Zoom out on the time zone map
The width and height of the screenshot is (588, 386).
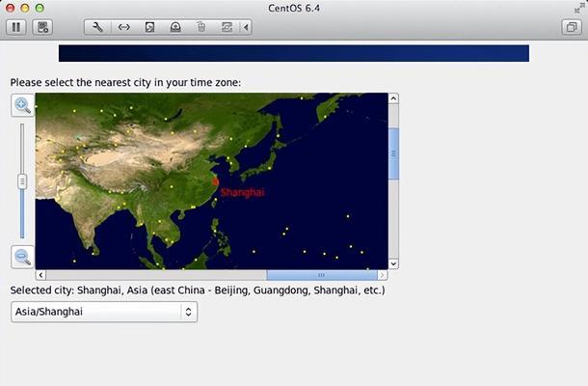coord(22,258)
